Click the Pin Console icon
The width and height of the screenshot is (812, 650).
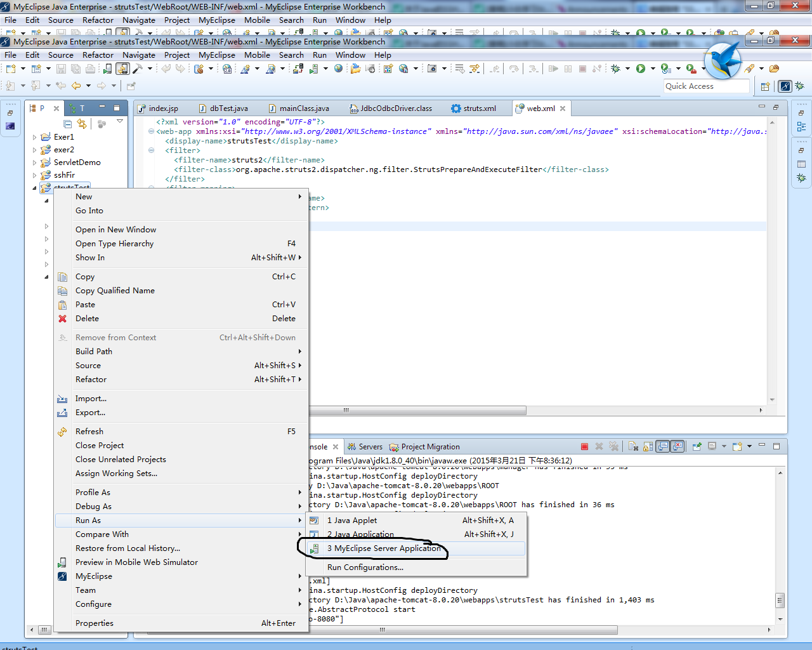[697, 446]
